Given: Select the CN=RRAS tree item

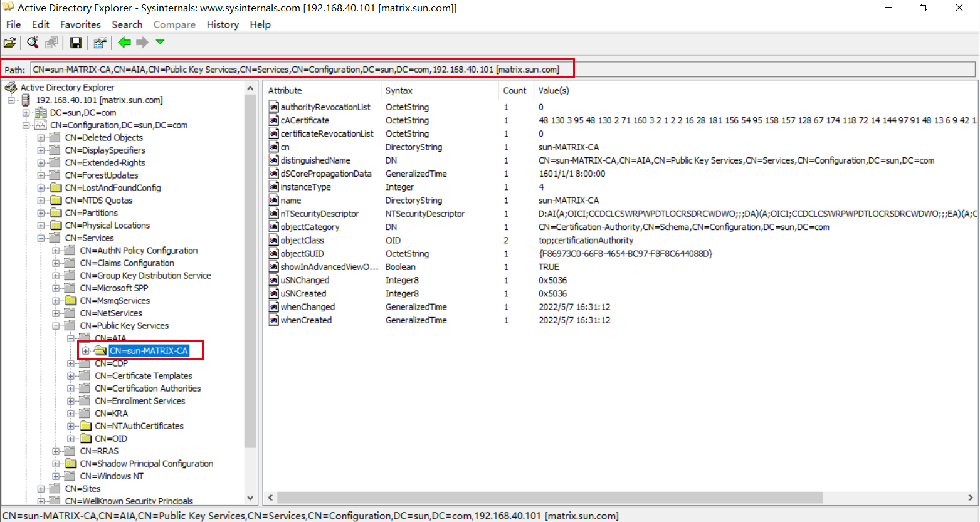Looking at the screenshot, I should coord(99,451).
